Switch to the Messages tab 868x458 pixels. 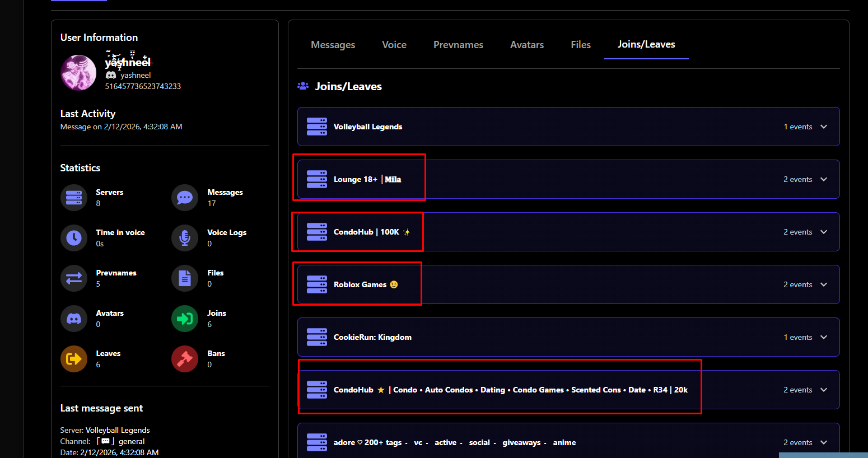pos(333,45)
